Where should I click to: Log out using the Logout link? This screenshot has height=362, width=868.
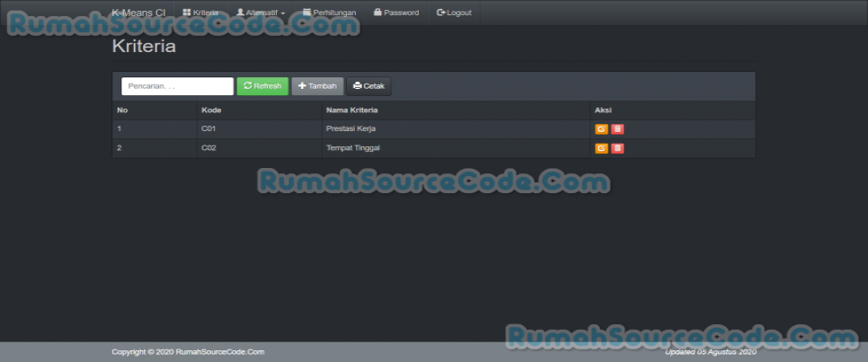tap(454, 13)
